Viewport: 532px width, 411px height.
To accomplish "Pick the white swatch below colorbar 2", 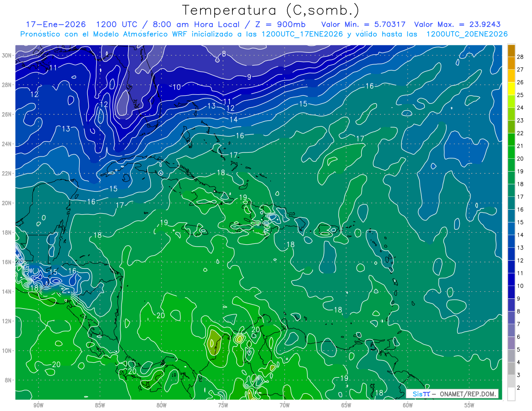I will coord(512,394).
